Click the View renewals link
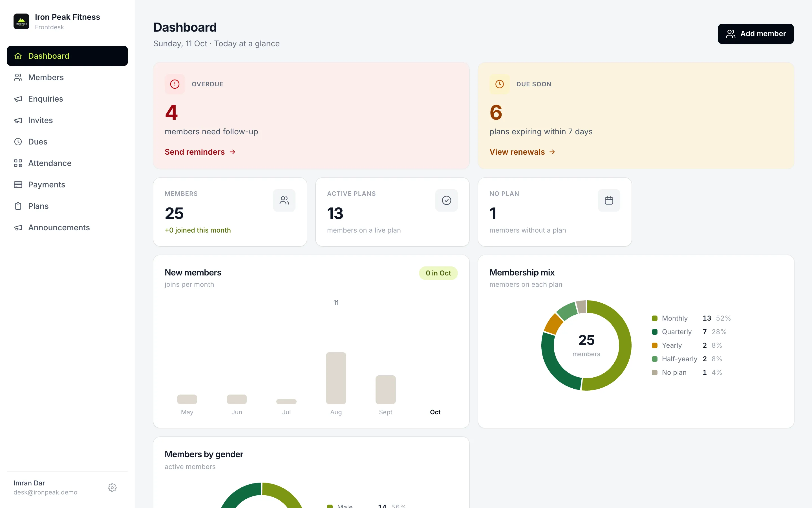812x508 pixels. [522, 152]
